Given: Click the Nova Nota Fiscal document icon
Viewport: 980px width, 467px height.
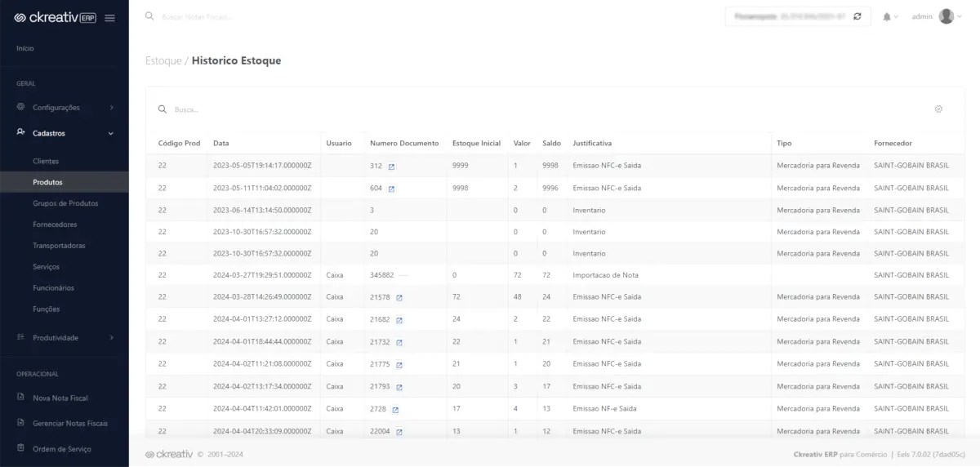Looking at the screenshot, I should (21, 398).
